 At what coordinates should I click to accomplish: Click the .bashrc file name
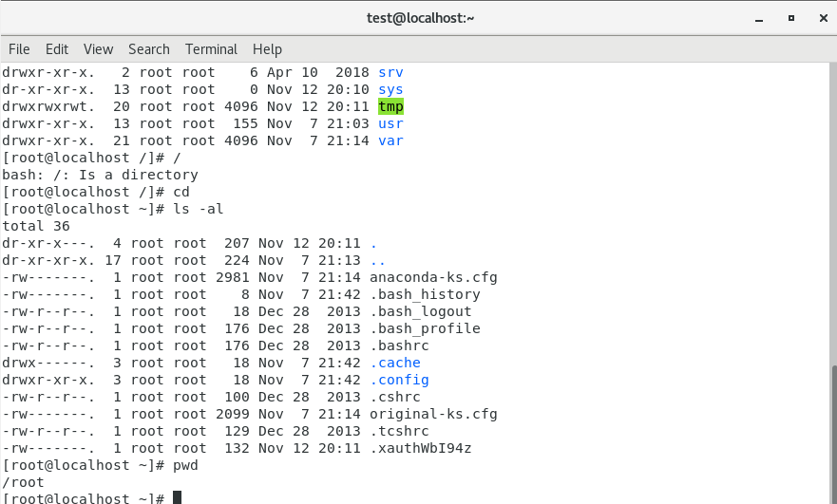pos(399,345)
